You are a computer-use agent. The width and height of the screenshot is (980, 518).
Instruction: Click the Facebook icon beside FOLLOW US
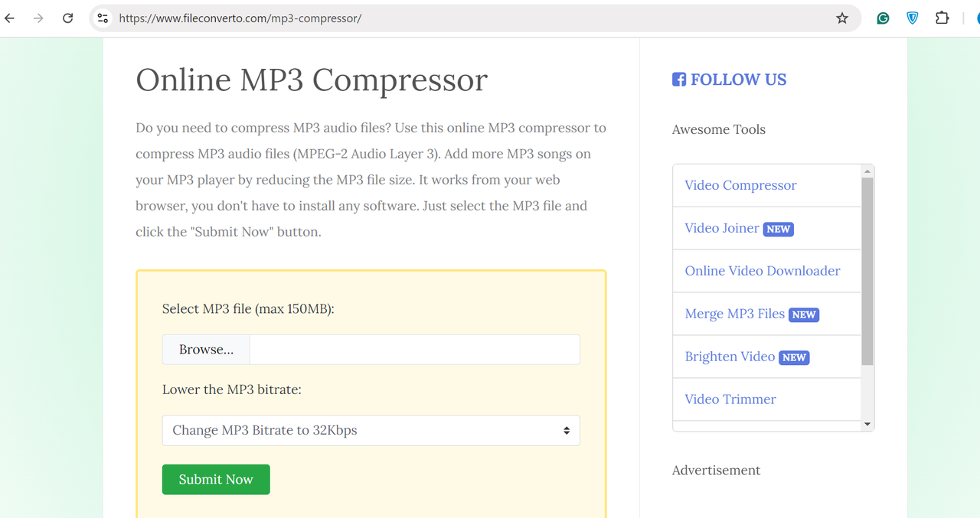(679, 80)
